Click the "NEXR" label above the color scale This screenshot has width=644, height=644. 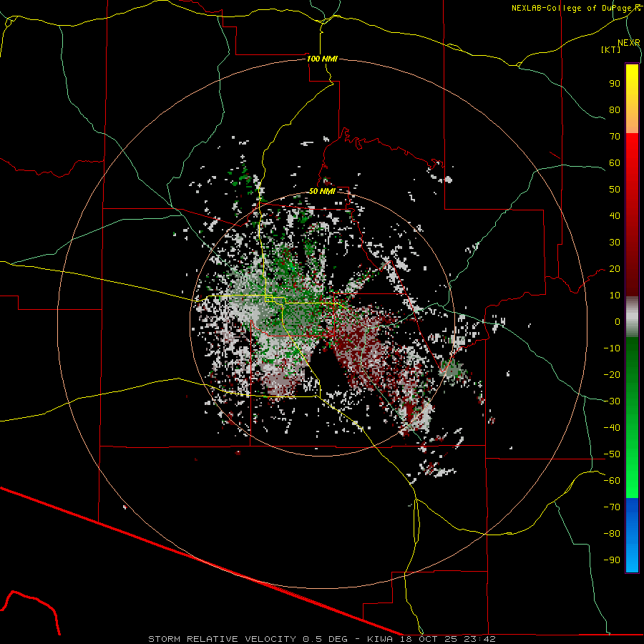point(629,43)
